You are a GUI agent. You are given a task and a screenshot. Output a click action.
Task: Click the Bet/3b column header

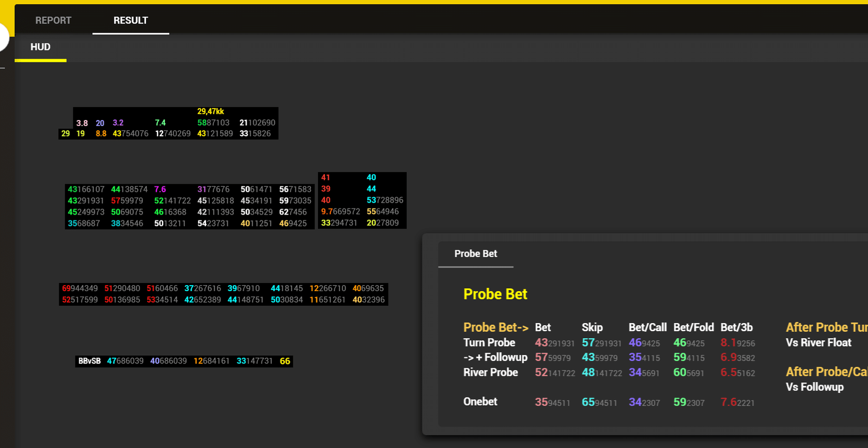pos(736,327)
